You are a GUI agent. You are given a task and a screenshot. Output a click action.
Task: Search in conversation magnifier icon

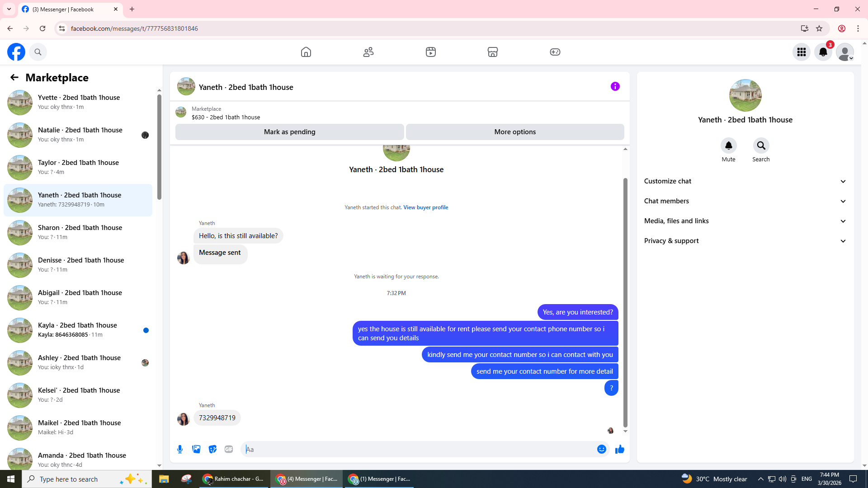tap(761, 145)
